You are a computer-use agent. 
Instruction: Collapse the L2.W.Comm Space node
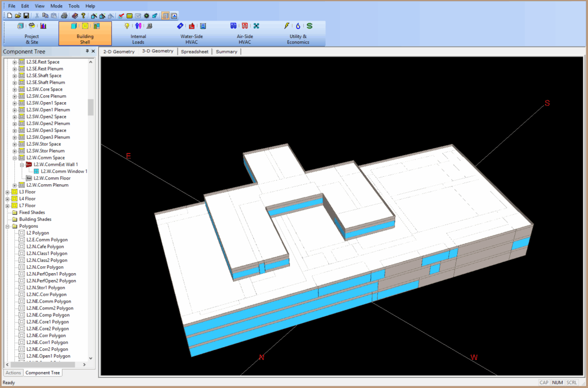pos(14,158)
